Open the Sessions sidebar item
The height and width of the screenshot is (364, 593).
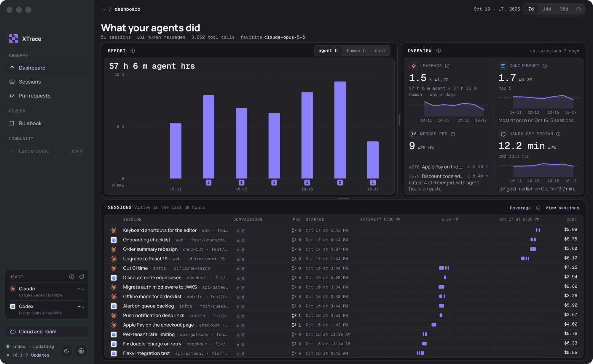click(x=47, y=82)
